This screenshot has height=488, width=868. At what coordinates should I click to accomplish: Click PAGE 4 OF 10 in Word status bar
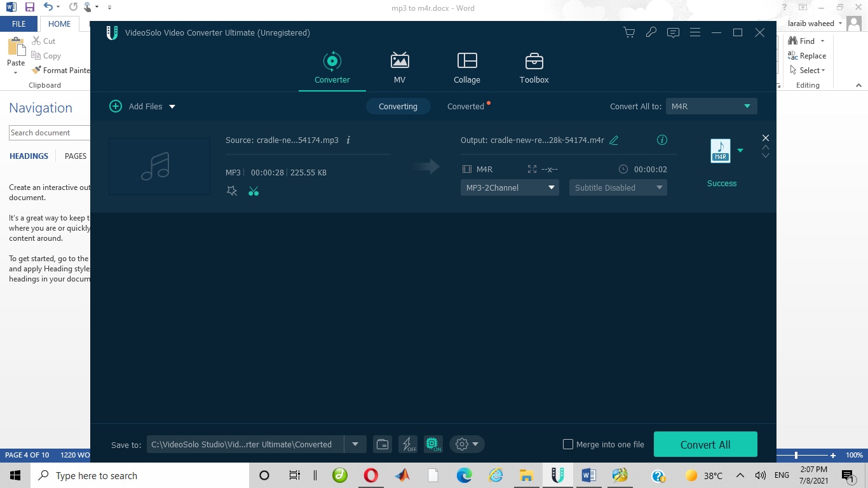pos(27,455)
